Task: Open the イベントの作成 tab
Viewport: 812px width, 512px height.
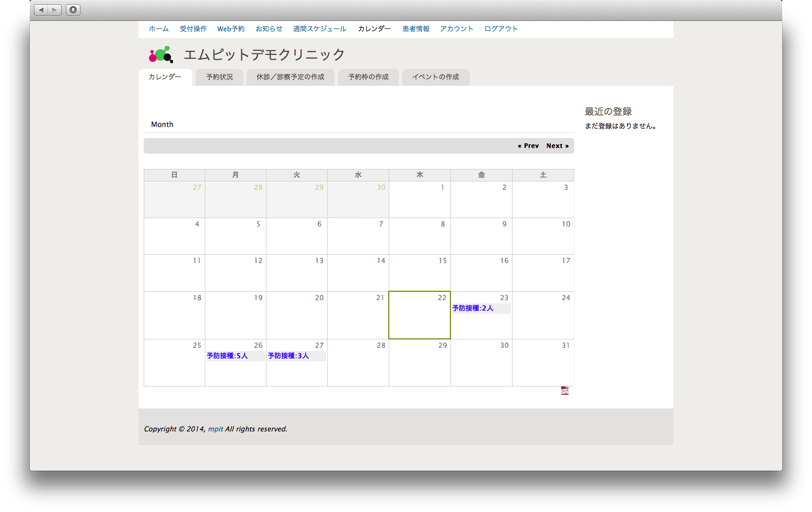Action: (436, 77)
